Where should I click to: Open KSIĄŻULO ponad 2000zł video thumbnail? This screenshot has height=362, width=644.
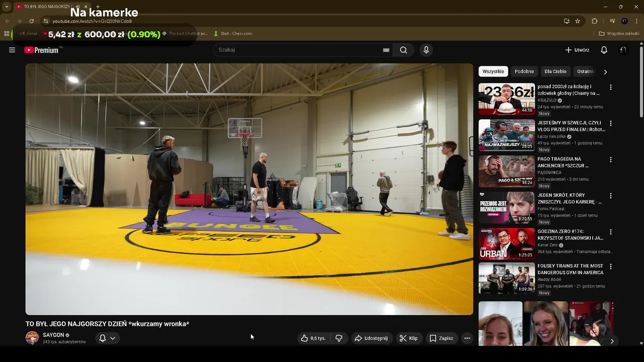507,99
